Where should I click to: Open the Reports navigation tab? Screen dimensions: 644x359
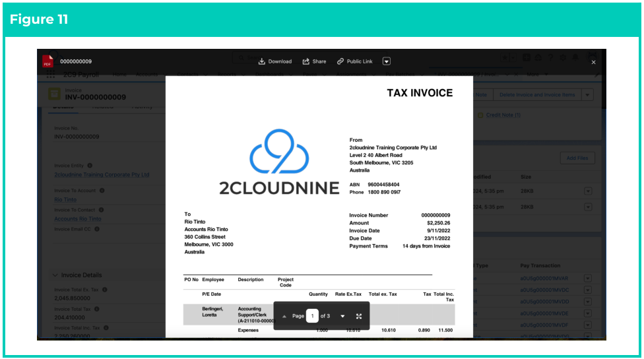(227, 75)
